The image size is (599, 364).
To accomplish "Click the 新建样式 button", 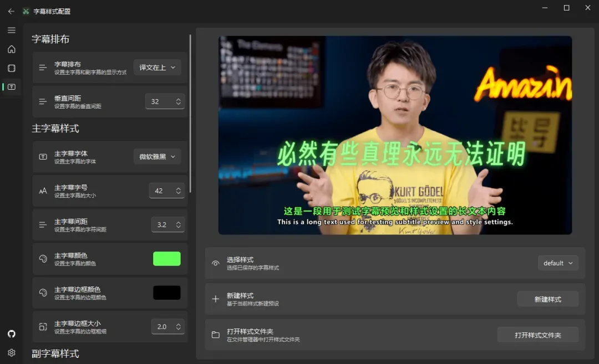I will point(547,299).
